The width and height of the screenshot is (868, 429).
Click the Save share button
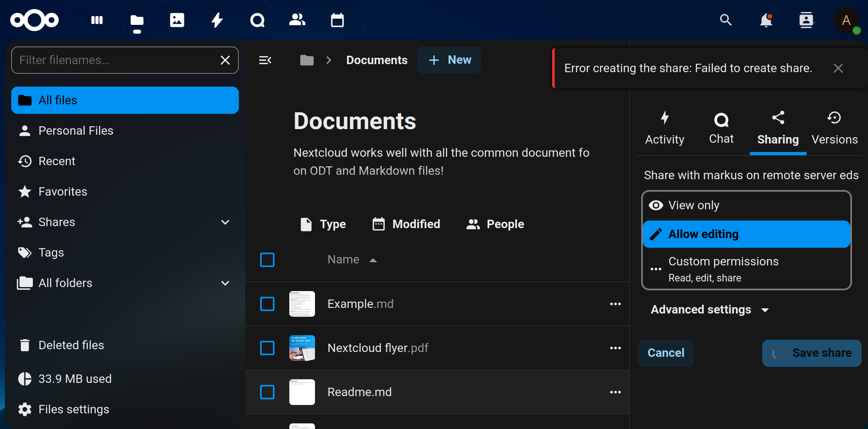[x=812, y=353]
